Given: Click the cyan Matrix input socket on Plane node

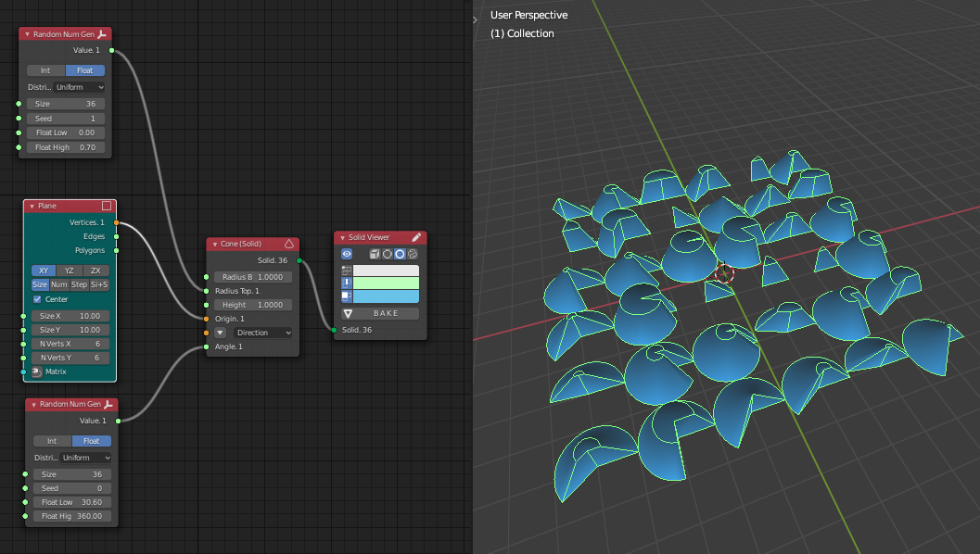Looking at the screenshot, I should [24, 371].
